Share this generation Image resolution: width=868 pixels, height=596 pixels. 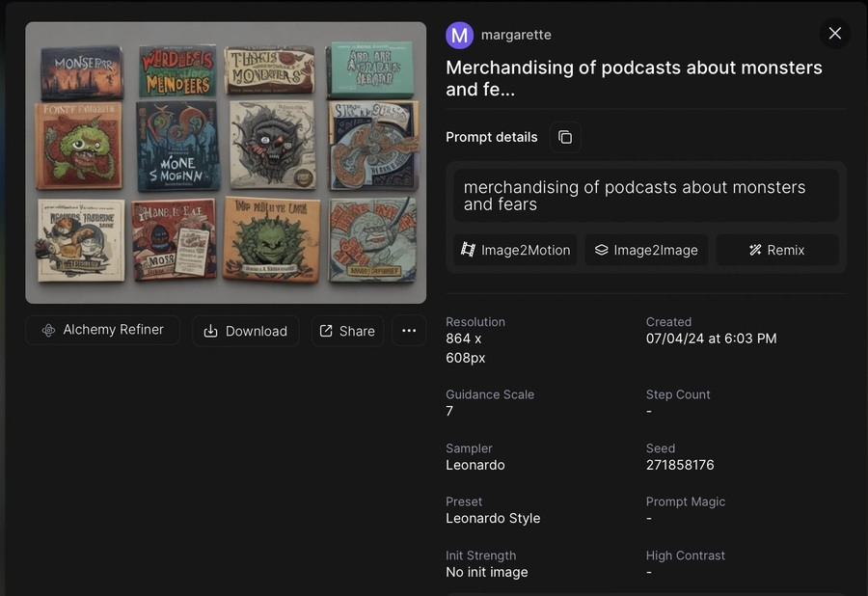347,331
